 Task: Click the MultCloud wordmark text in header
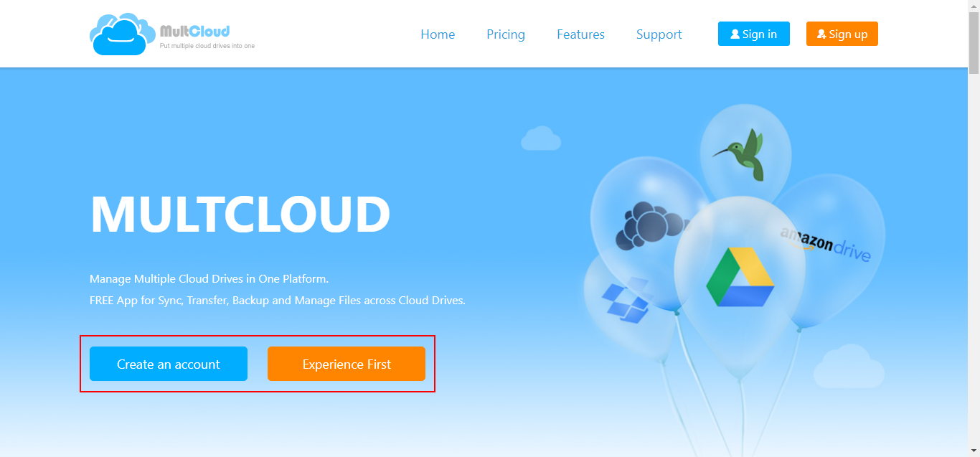pos(195,31)
